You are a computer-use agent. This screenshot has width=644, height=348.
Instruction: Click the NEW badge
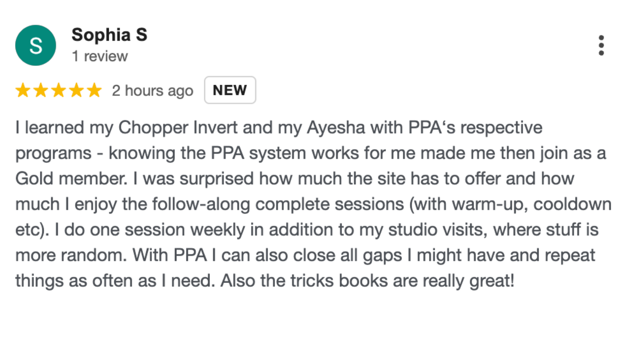pos(230,90)
